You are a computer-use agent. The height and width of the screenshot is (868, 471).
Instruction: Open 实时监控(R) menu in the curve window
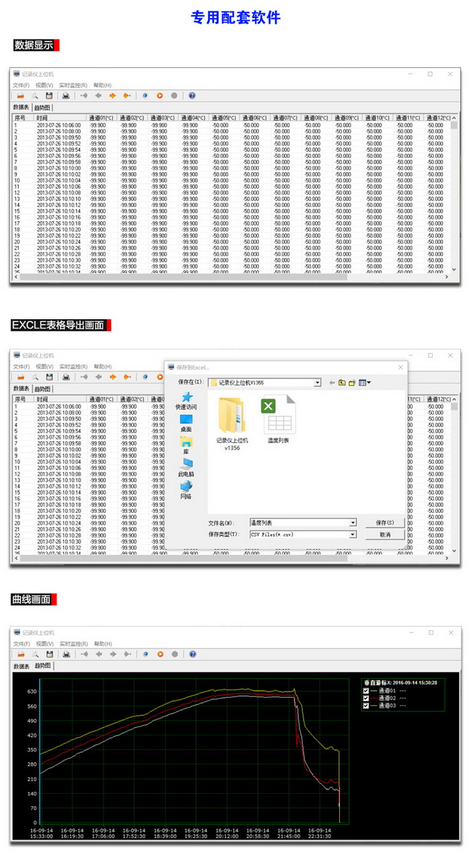[73, 644]
